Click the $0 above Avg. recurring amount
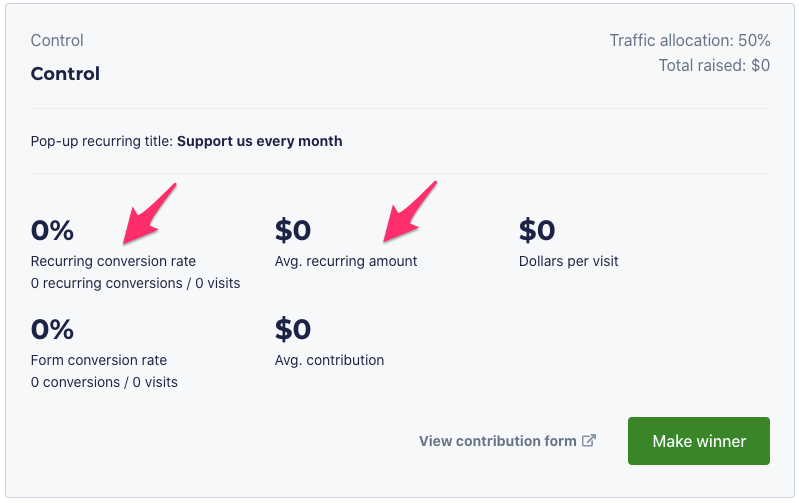 (x=293, y=231)
